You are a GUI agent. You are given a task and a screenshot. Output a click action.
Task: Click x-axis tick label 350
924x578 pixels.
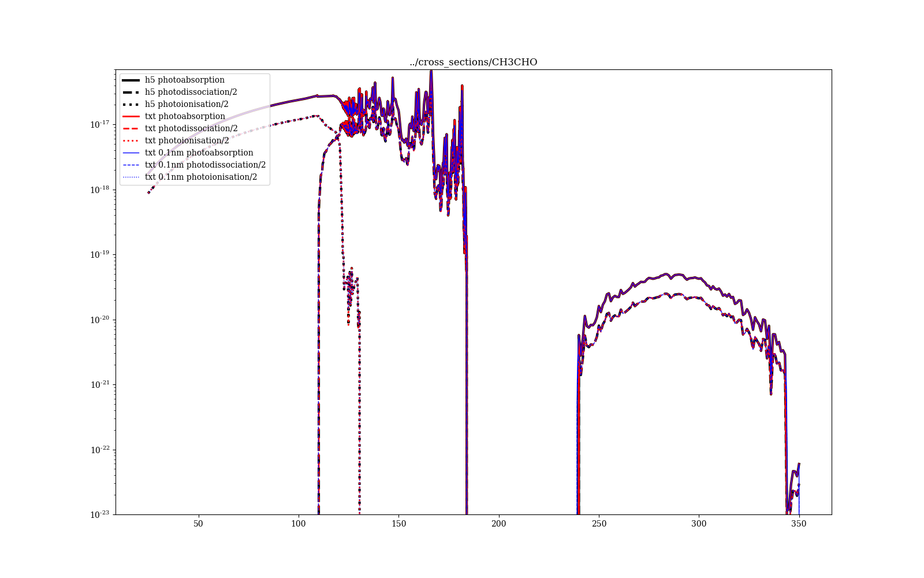point(799,524)
